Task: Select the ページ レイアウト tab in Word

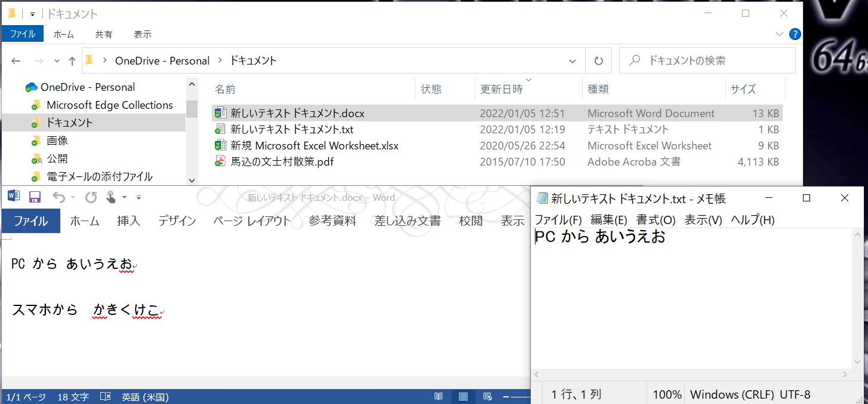Action: point(252,221)
